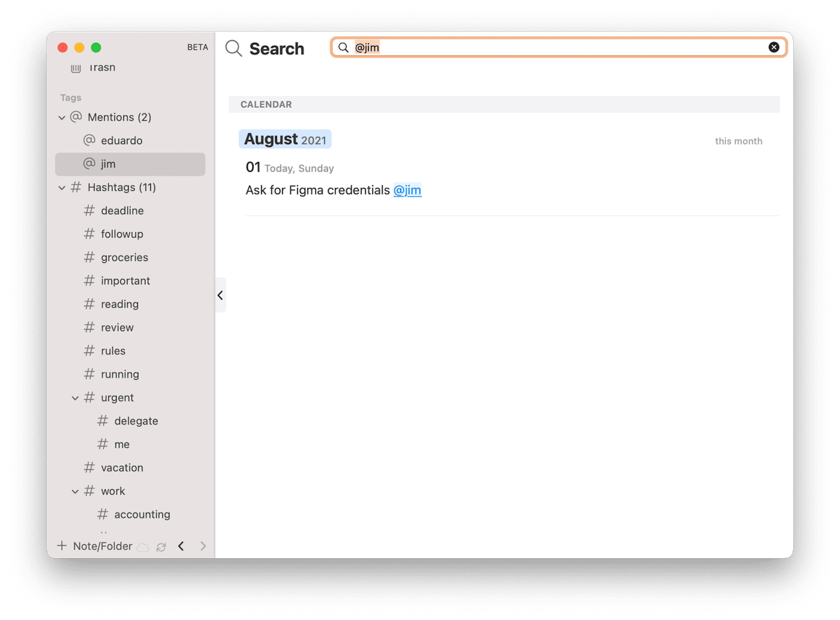The height and width of the screenshot is (620, 840).
Task: Navigate forward with the right arrow
Action: pos(203,546)
